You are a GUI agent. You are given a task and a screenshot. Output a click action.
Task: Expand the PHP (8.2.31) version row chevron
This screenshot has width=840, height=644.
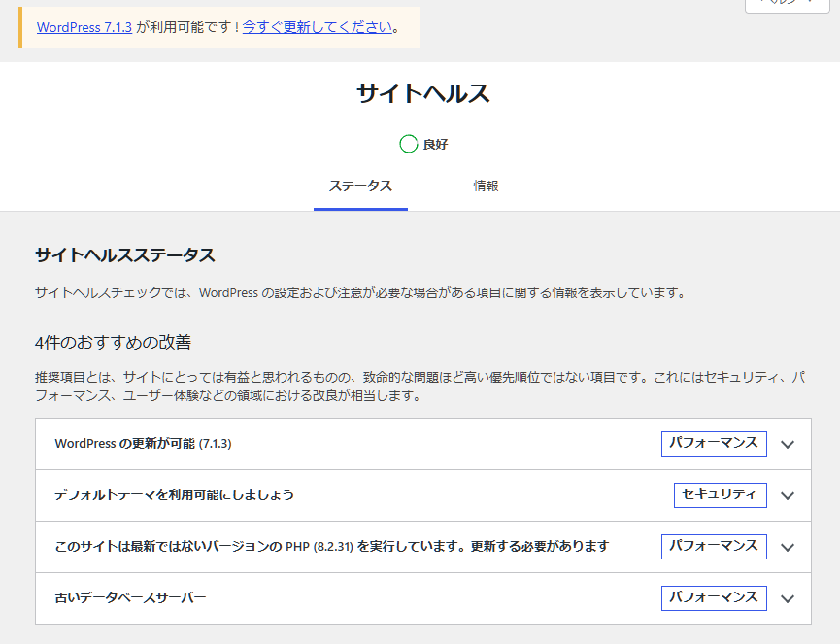coord(787,547)
